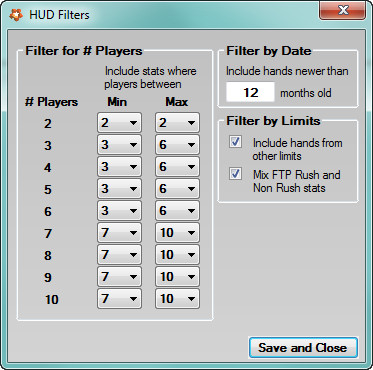Viewport: 373px width, 370px height.
Task: Expand Max dropdown for 10 players row
Action: pyautogui.click(x=177, y=299)
